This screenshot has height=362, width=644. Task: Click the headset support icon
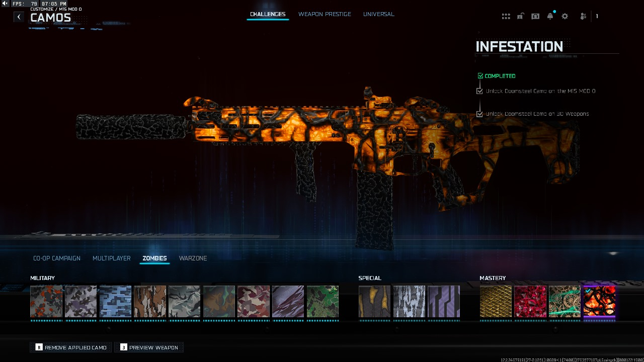pos(535,16)
